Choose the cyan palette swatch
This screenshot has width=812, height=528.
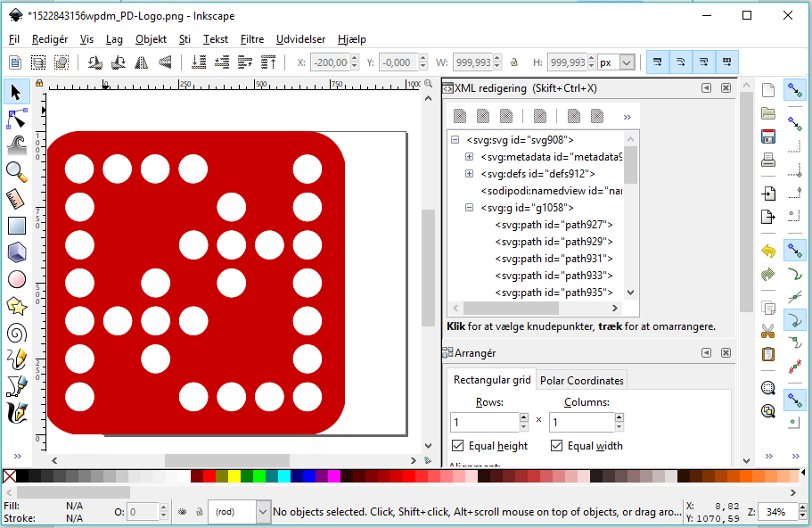tap(284, 476)
